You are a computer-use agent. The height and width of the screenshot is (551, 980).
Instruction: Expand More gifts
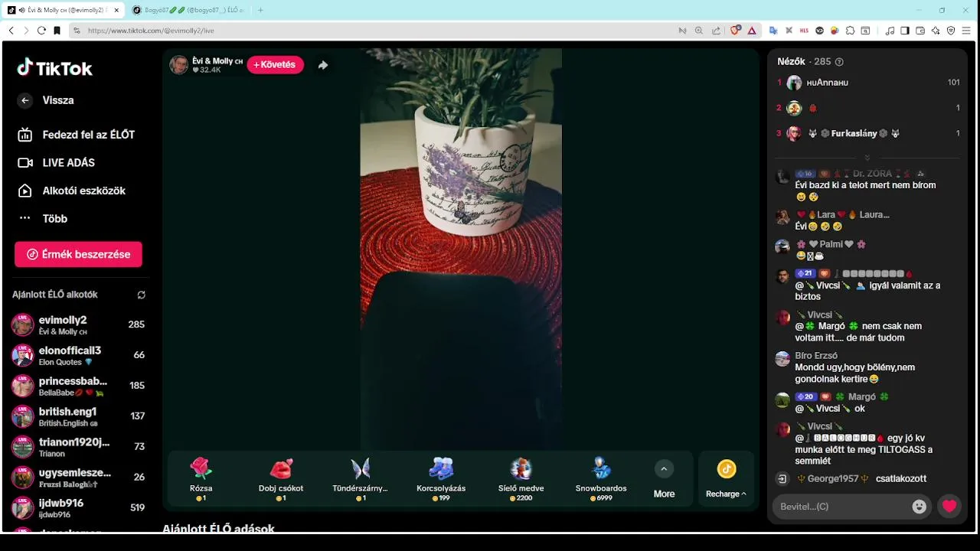pos(664,480)
